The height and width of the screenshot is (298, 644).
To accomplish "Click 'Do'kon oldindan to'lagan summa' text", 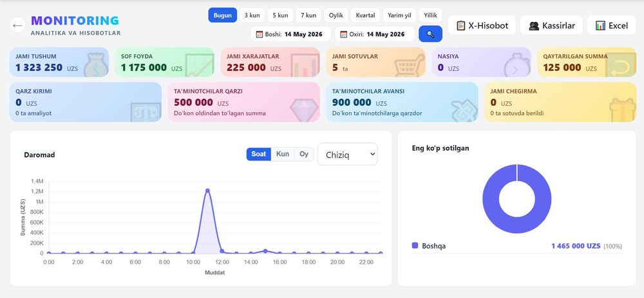I will click(x=220, y=113).
